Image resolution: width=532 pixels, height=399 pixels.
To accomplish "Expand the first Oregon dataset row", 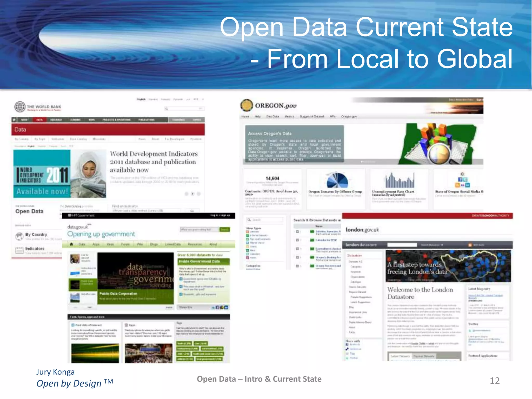I will pyautogui.click(x=297, y=231).
